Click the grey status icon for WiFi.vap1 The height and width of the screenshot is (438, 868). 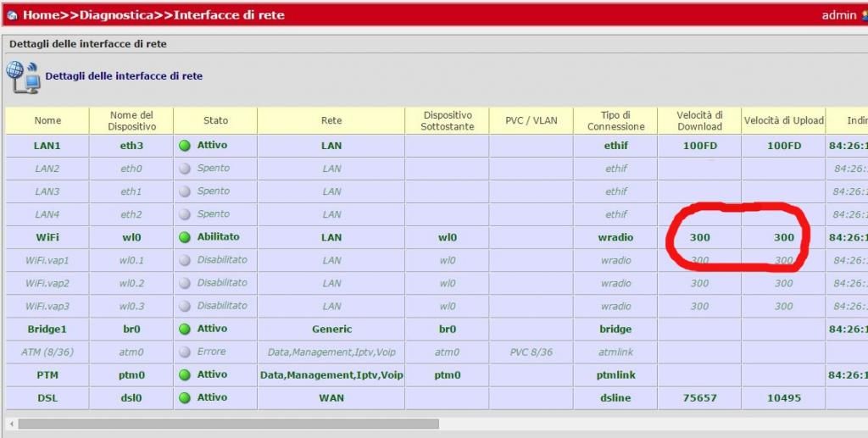(185, 260)
